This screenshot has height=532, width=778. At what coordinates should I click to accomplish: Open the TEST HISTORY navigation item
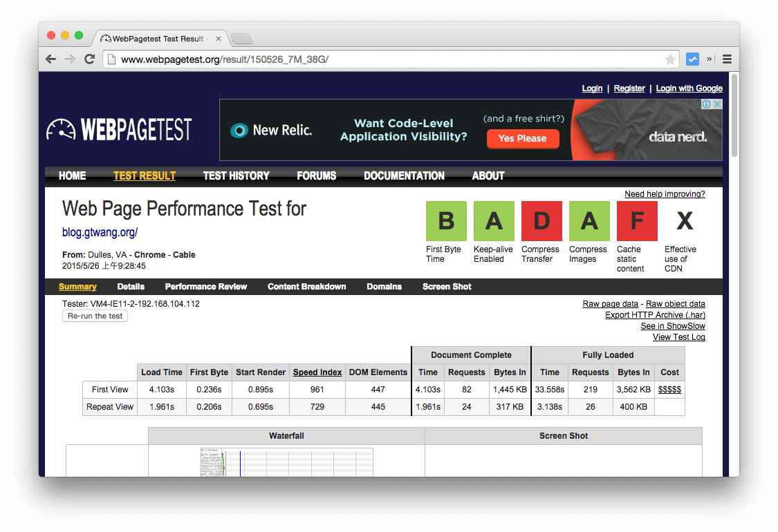[x=236, y=176]
